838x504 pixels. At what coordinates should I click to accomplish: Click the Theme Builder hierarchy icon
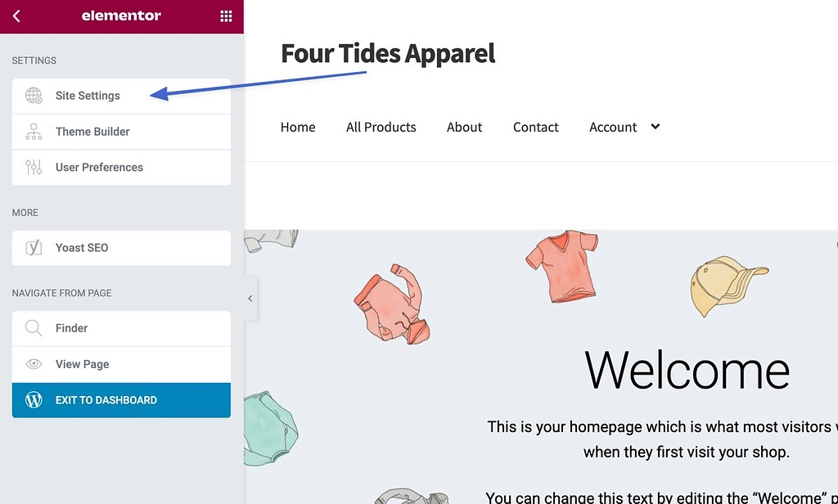pyautogui.click(x=34, y=132)
